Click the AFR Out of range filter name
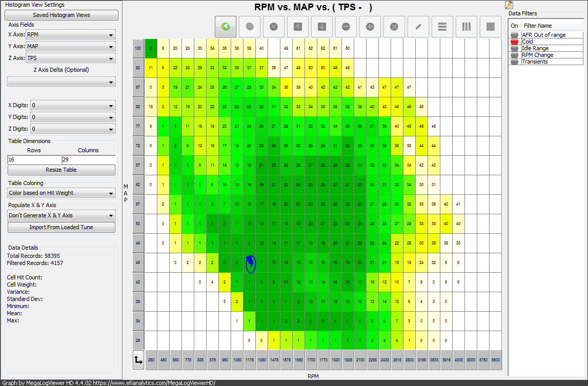The height and width of the screenshot is (386, 588). pyautogui.click(x=544, y=35)
